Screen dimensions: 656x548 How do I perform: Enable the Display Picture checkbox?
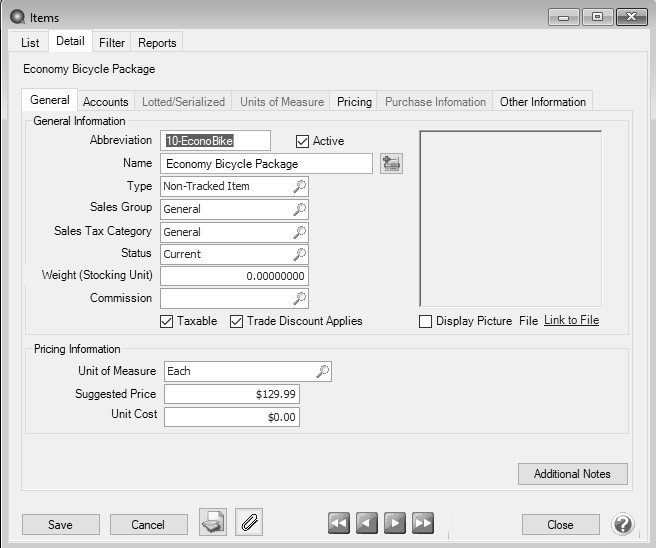426,321
